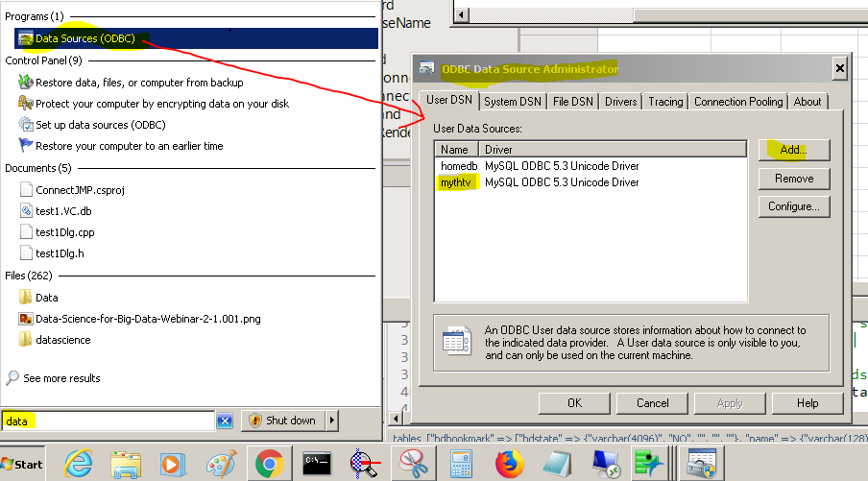Clear the search box with X button
The height and width of the screenshot is (481, 868).
pyautogui.click(x=225, y=421)
